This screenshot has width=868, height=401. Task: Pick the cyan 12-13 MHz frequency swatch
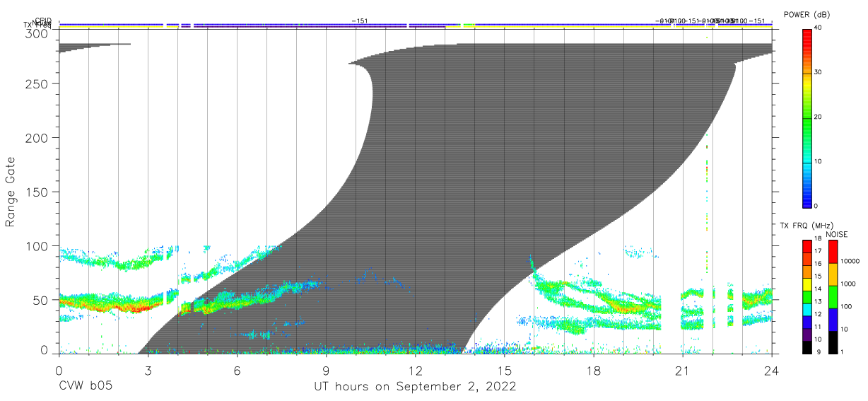coord(807,310)
